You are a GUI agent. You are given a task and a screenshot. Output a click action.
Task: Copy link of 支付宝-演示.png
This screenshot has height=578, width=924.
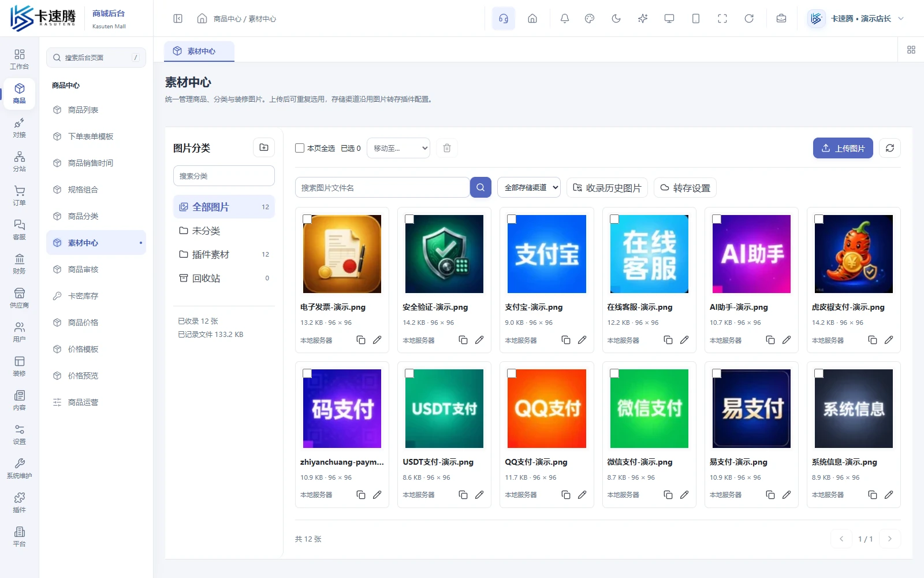pyautogui.click(x=566, y=340)
